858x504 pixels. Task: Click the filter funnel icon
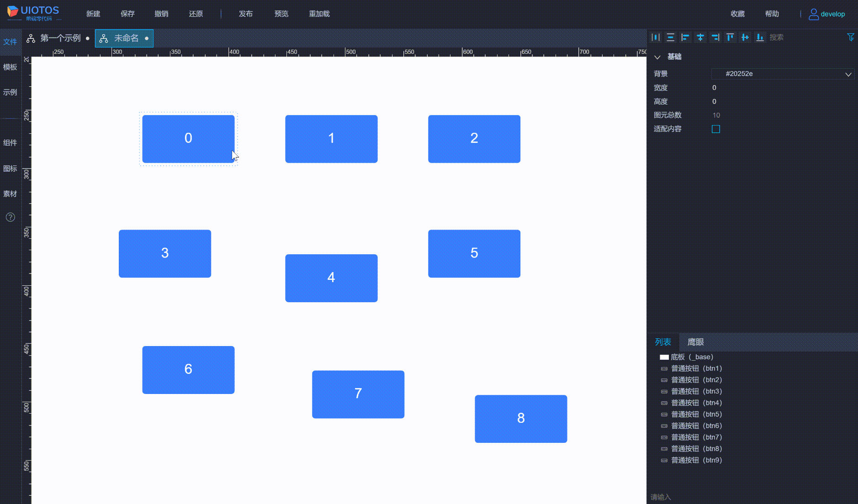[x=850, y=37]
